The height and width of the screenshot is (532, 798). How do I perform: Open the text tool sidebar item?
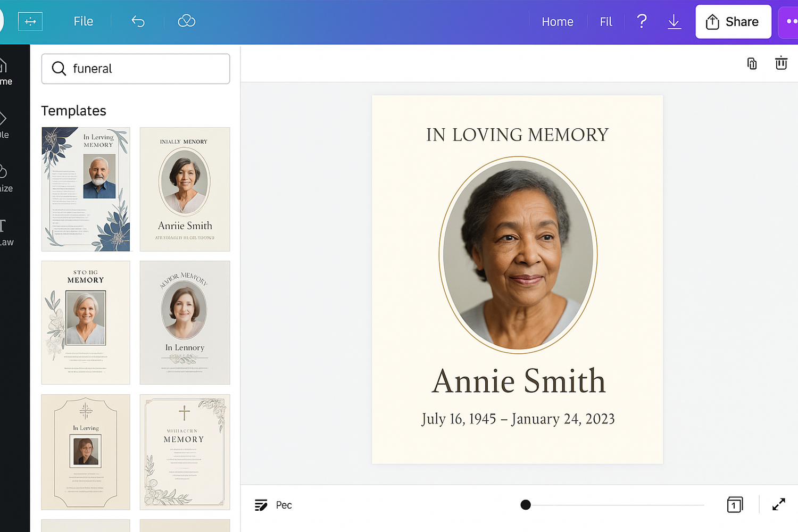(x=6, y=233)
